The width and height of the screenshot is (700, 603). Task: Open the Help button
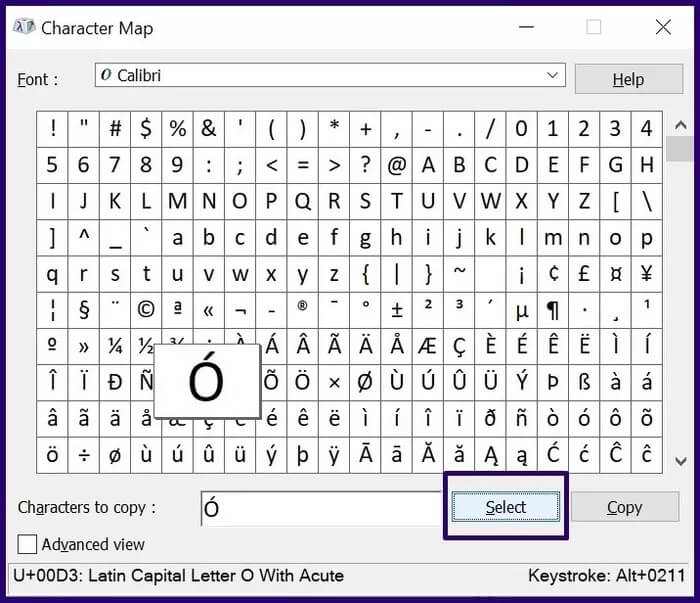pos(629,79)
